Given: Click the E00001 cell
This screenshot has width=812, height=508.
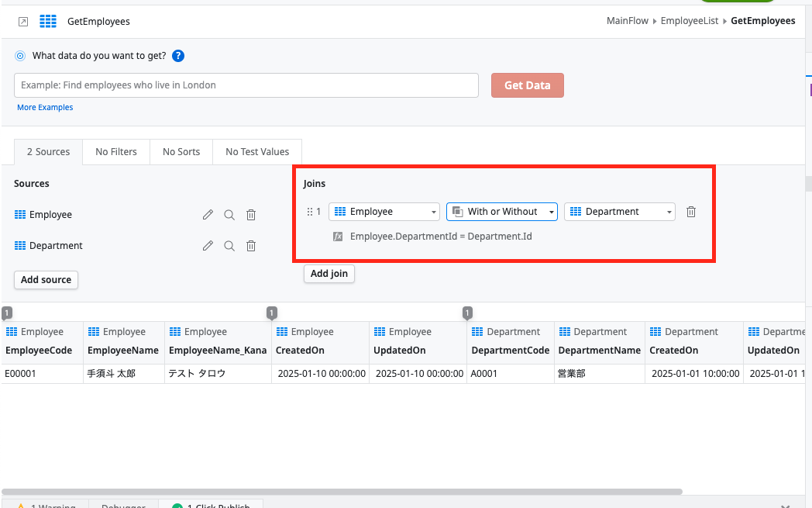Looking at the screenshot, I should (42, 374).
